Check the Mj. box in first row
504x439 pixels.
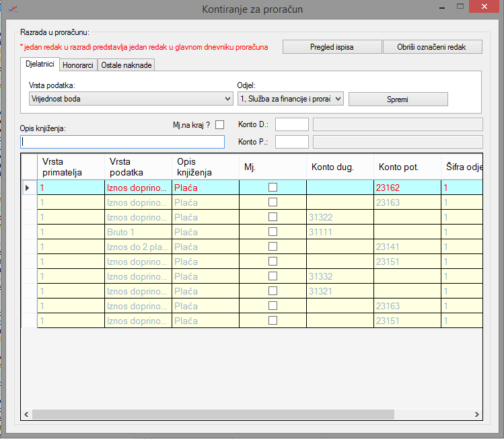pyautogui.click(x=273, y=188)
